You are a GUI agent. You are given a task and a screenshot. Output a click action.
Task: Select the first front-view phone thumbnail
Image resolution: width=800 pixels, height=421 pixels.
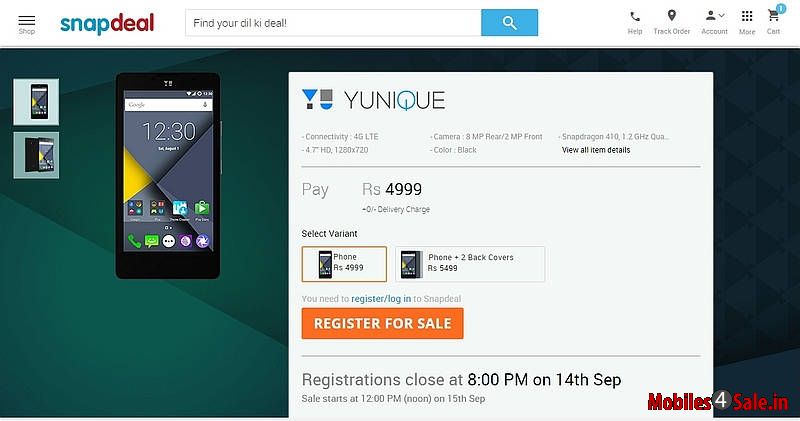point(36,102)
